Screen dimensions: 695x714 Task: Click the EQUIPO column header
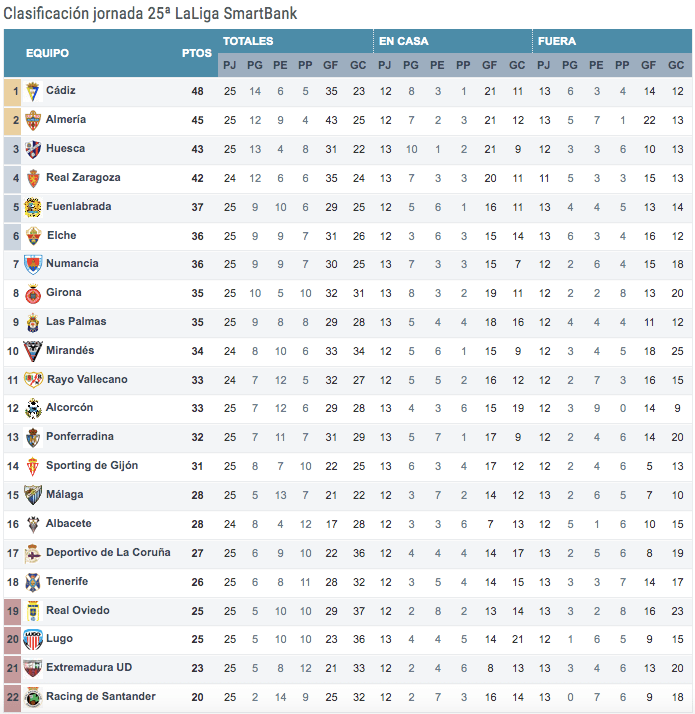click(x=47, y=53)
